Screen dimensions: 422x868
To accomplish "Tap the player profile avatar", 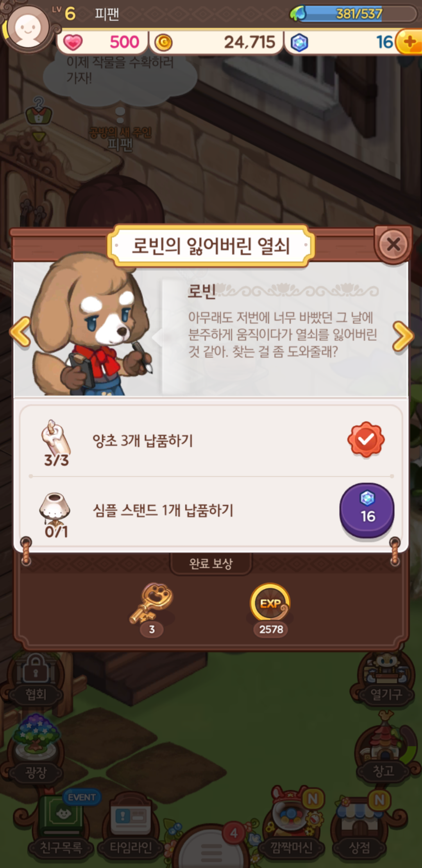I will [x=27, y=28].
